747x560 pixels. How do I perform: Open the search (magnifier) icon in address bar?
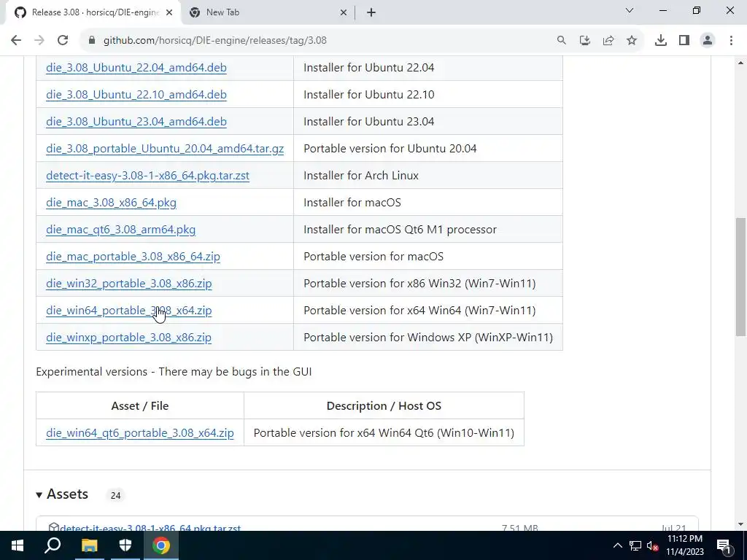coord(562,41)
